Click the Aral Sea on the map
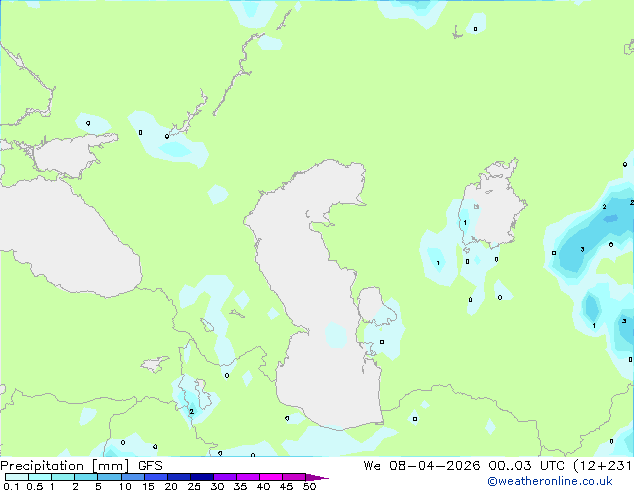The image size is (634, 490). [493, 206]
